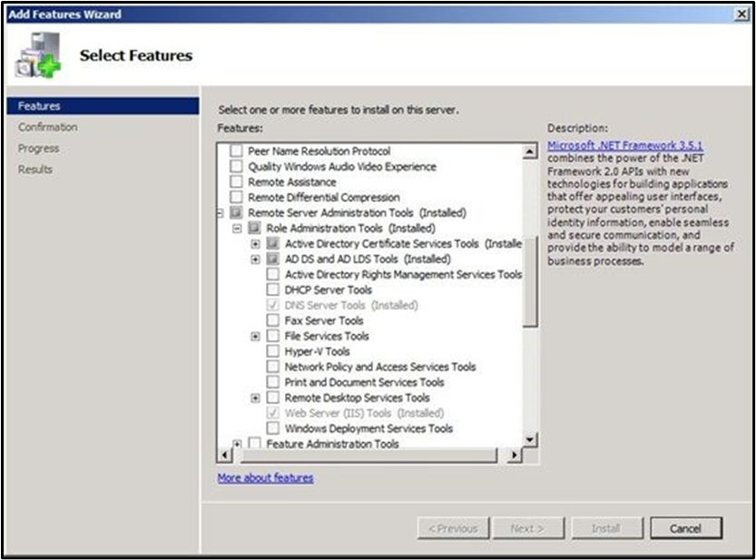Click the horizontal scrollbar right arrow
756x560 pixels.
click(515, 455)
